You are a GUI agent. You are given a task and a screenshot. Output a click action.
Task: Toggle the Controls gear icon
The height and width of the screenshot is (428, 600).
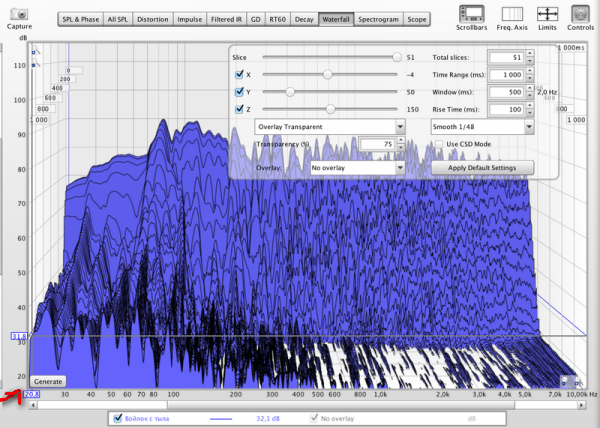[581, 14]
